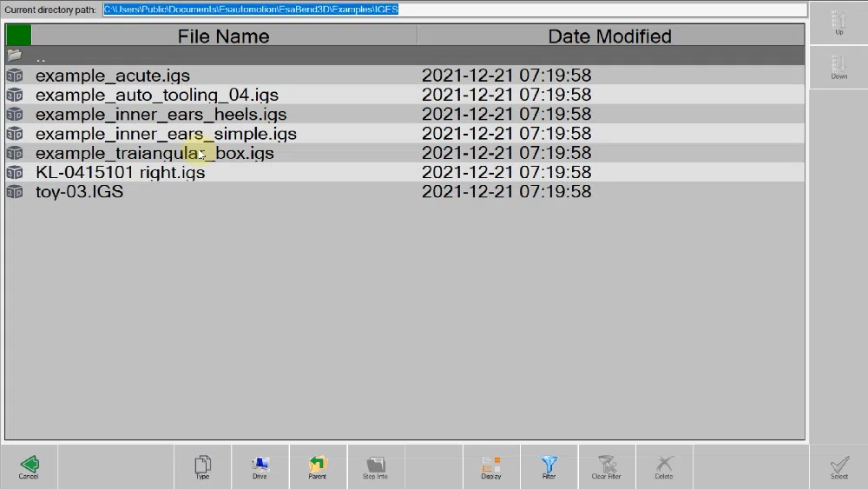Image resolution: width=868 pixels, height=489 pixels.
Task: Select KL-0415101 right.igs file name
Action: [120, 172]
